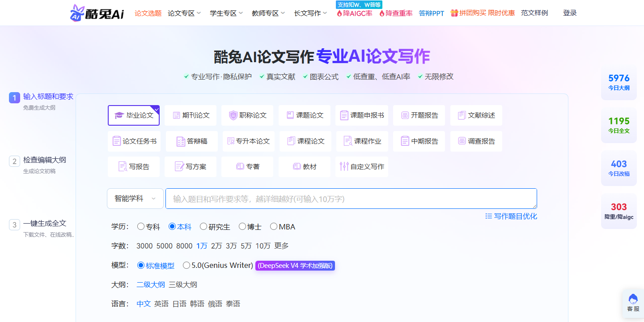The image size is (644, 322).
Task: Open the 智能学科 subject dropdown
Action: click(136, 199)
